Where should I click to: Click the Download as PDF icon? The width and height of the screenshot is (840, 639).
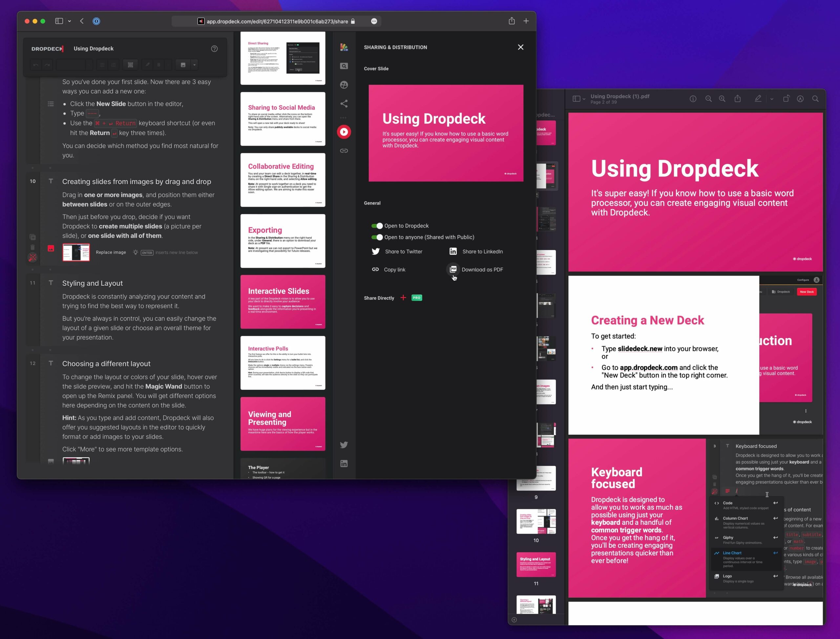coord(453,269)
